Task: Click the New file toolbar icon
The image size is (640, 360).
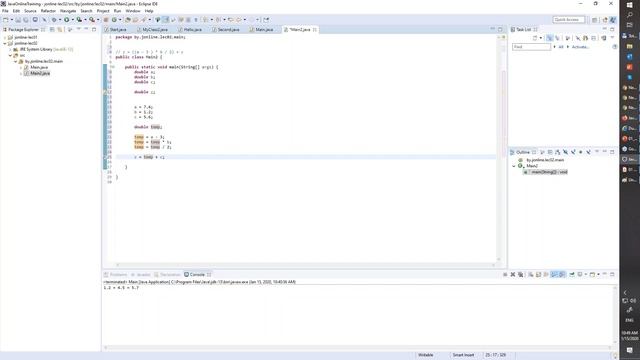Action: [x=6, y=20]
